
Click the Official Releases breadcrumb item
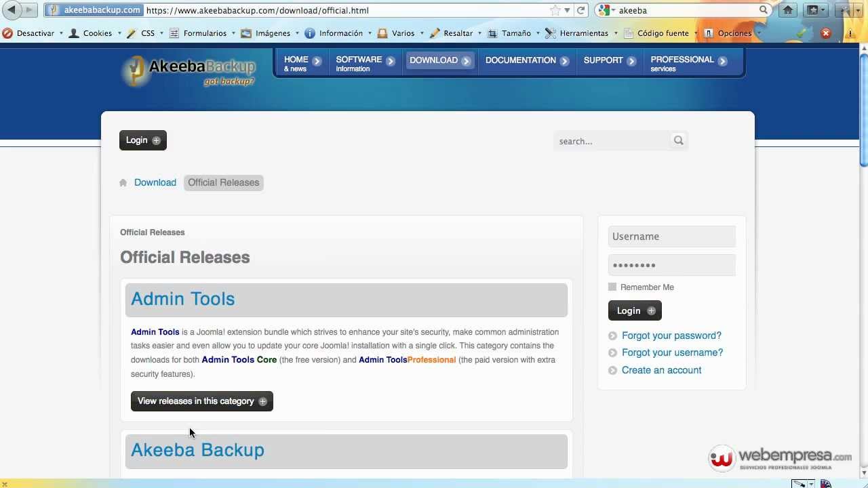[224, 182]
